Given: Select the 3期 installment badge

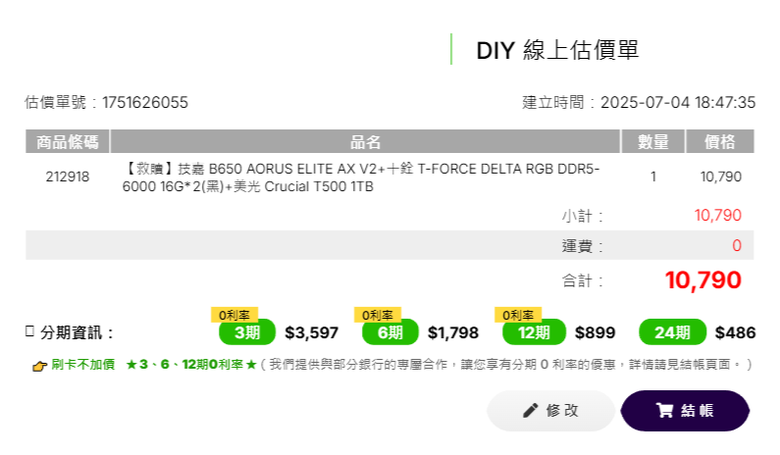Looking at the screenshot, I should coord(247,332).
